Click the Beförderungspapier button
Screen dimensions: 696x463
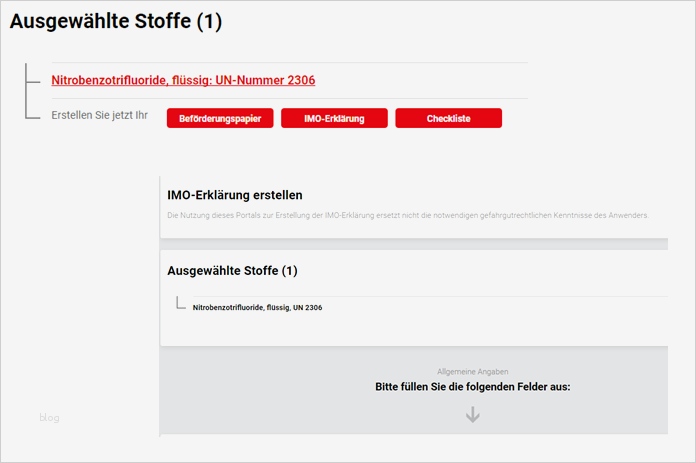click(220, 118)
